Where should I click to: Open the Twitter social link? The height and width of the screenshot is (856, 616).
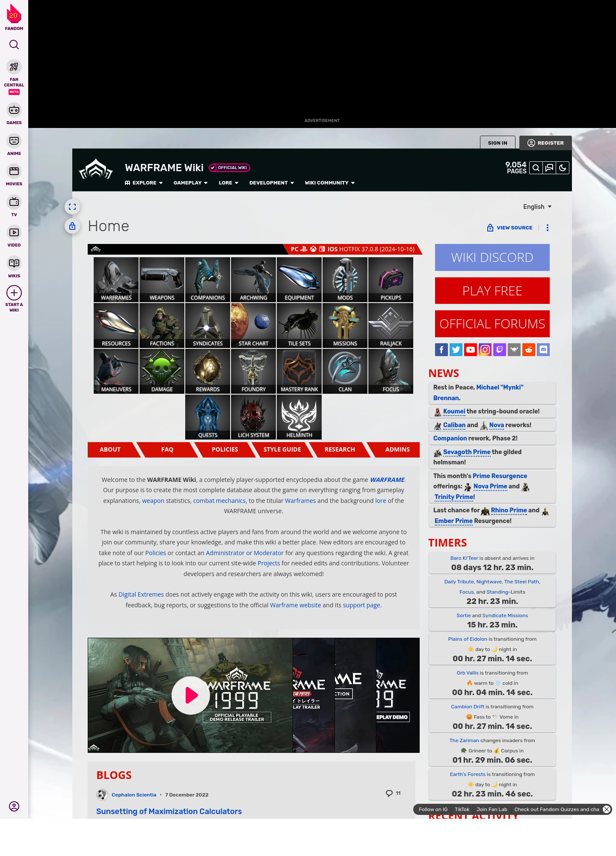pyautogui.click(x=456, y=350)
